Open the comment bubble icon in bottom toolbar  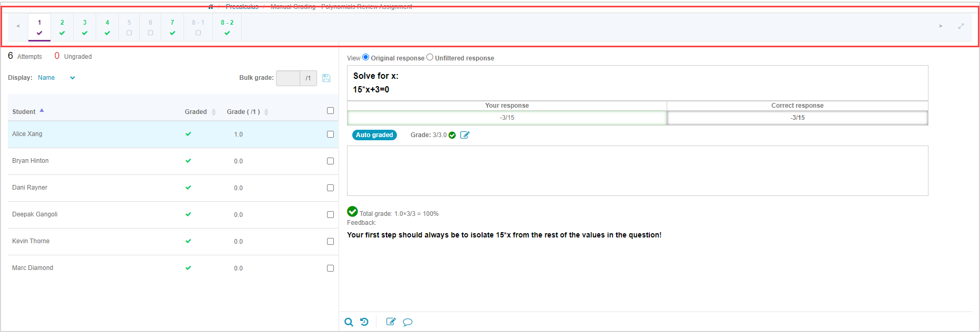coord(407,322)
